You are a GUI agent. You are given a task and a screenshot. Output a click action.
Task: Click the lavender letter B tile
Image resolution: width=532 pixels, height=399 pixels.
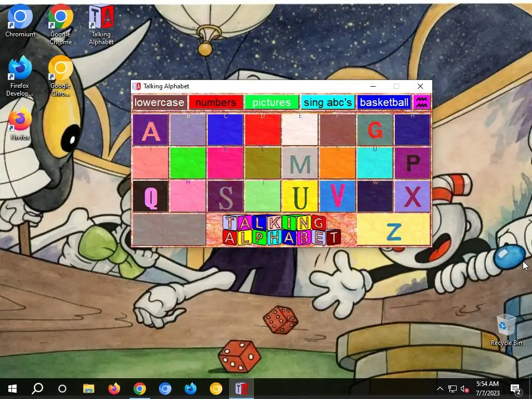coord(188,129)
